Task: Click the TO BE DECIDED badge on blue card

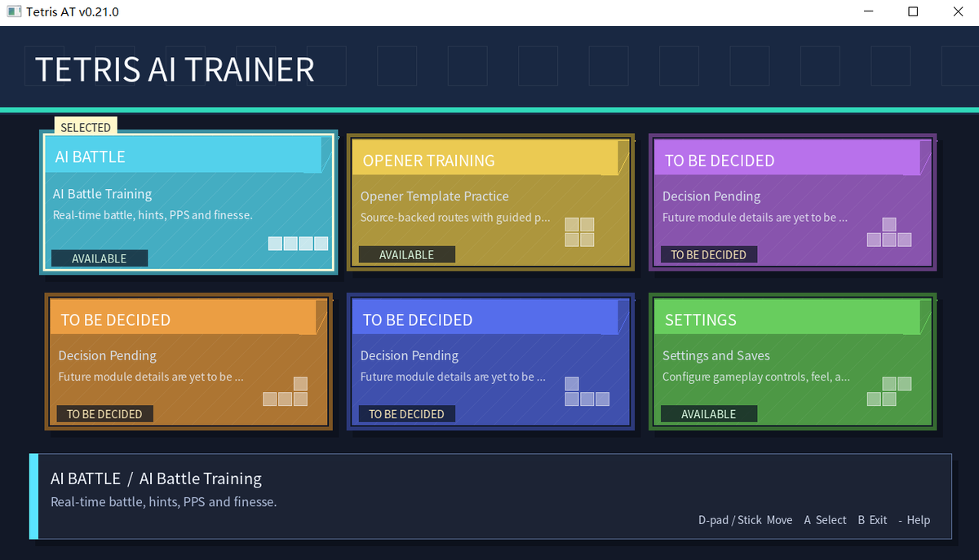Action: coord(407,414)
